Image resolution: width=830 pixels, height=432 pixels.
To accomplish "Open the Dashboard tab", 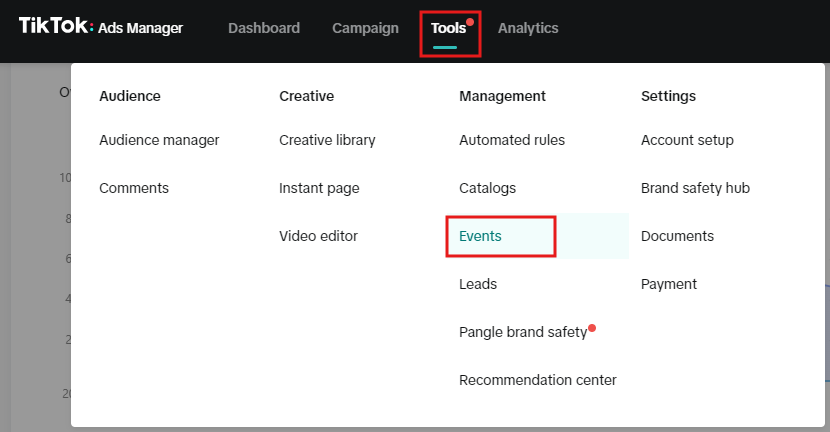I will click(264, 28).
